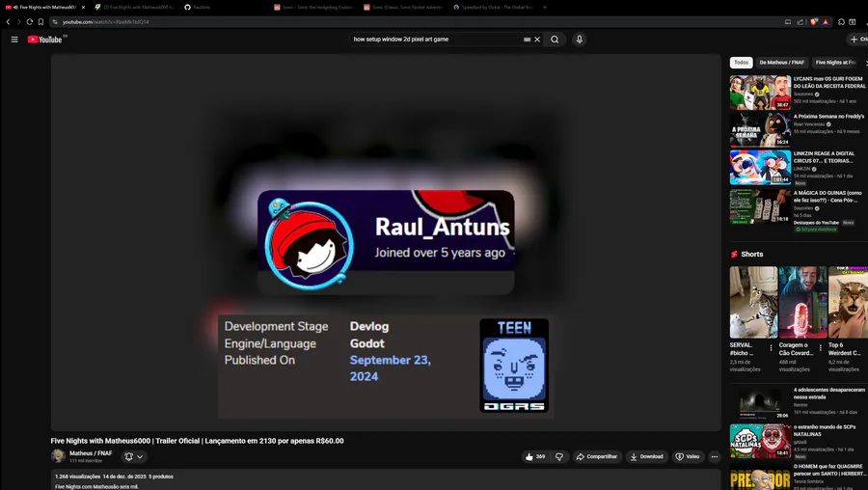Click the 1.268 visualizações description line
The width and height of the screenshot is (868, 490).
(114, 476)
